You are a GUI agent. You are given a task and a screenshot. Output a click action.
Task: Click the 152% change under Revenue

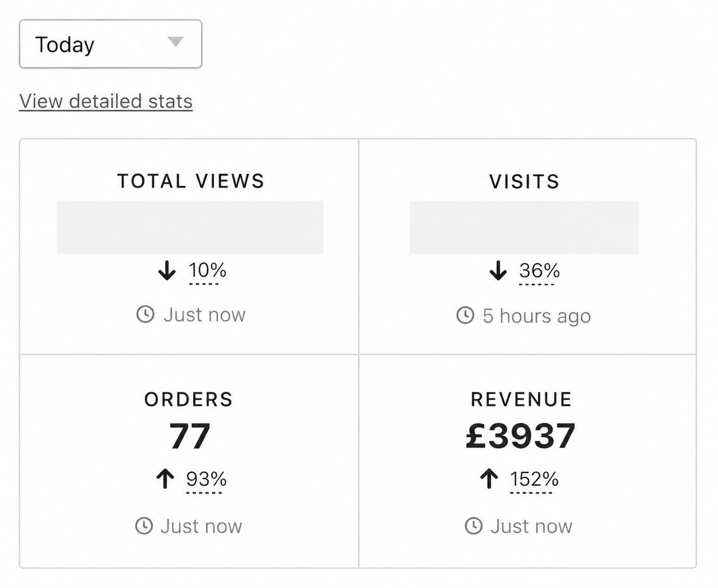click(x=534, y=480)
